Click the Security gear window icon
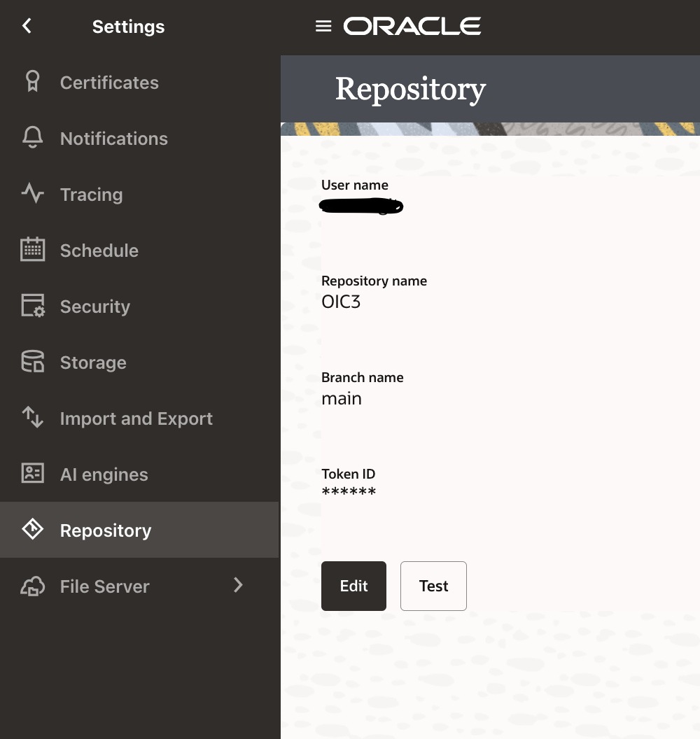Viewport: 700px width, 739px height. (32, 305)
